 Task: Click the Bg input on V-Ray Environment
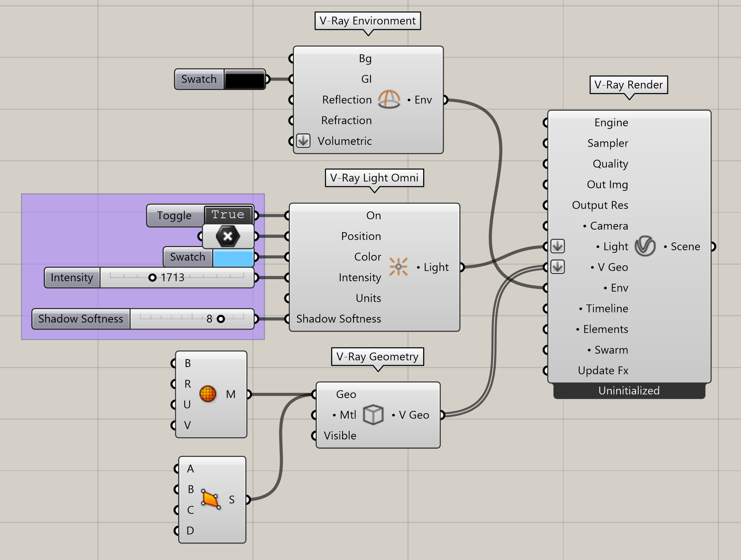click(365, 59)
